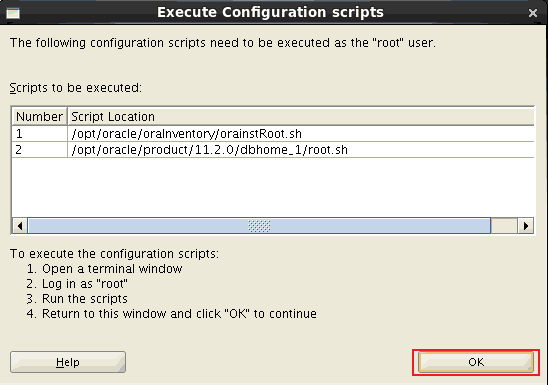Click the OK button to continue
The width and height of the screenshot is (548, 385).
(x=476, y=362)
